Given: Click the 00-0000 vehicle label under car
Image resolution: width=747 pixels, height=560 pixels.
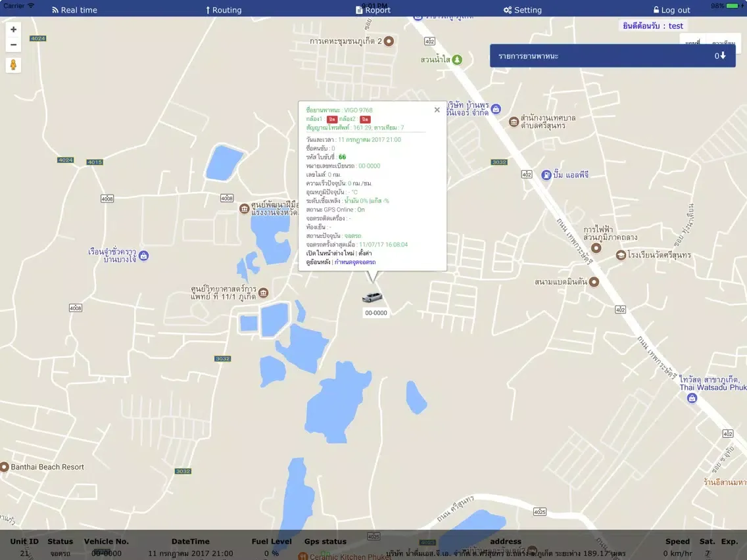Looking at the screenshot, I should [x=376, y=313].
